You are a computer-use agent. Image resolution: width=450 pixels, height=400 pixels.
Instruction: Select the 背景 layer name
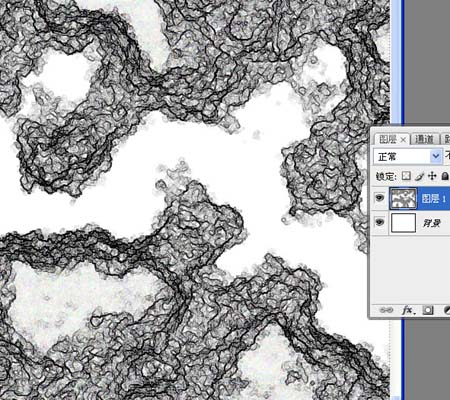(x=432, y=223)
